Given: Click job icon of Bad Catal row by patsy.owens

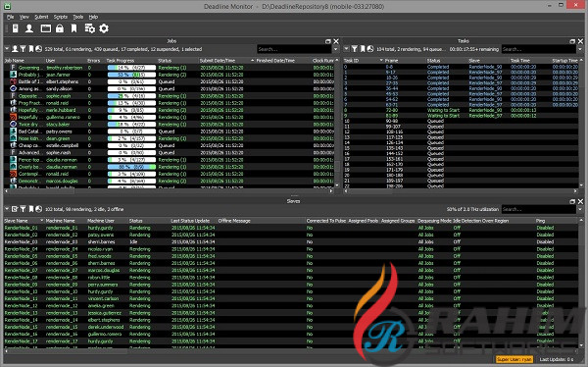Looking at the screenshot, I should click(13, 131).
